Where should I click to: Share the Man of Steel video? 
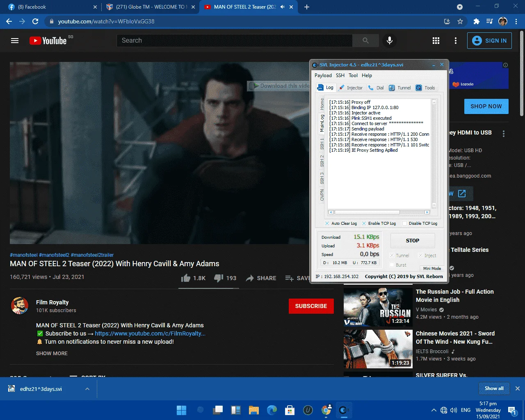261,278
